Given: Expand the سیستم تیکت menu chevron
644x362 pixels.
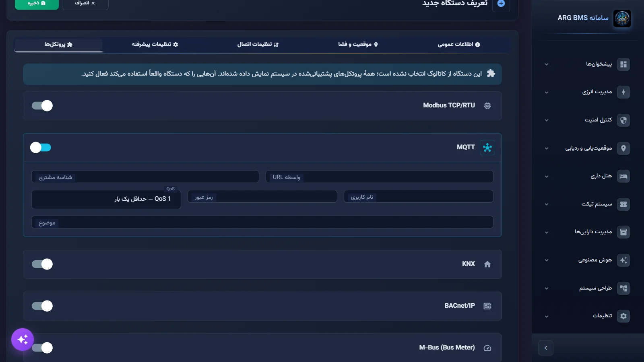Looking at the screenshot, I should coord(546,204).
